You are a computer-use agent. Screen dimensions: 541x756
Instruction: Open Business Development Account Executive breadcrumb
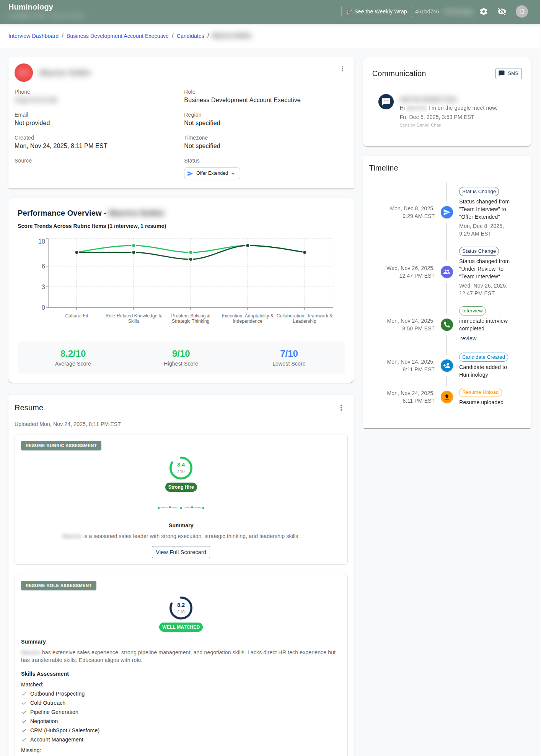(x=117, y=36)
